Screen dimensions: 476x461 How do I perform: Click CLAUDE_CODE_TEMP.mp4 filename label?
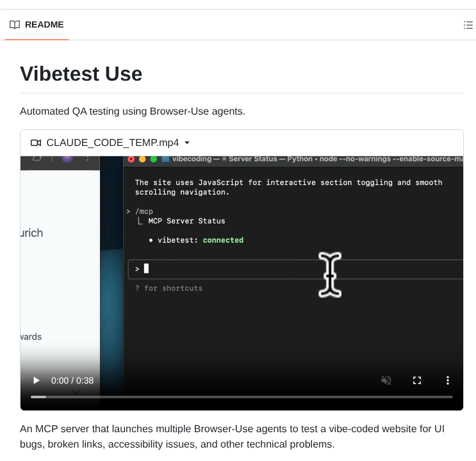point(113,143)
